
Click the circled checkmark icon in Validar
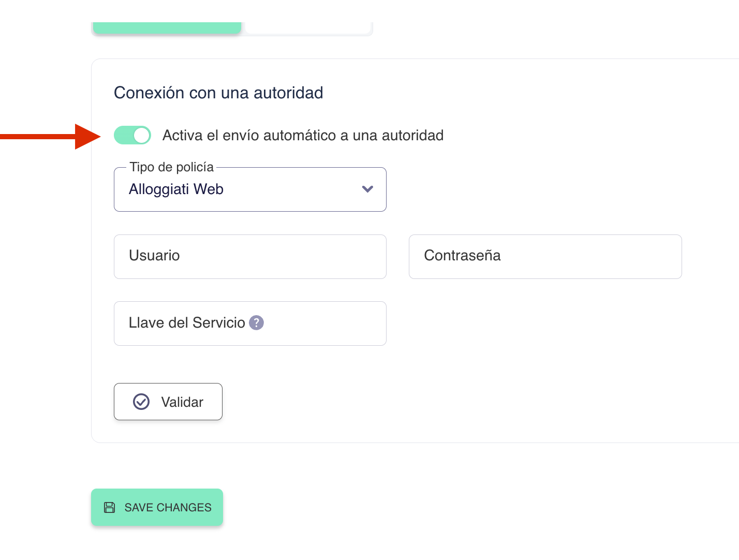point(141,402)
